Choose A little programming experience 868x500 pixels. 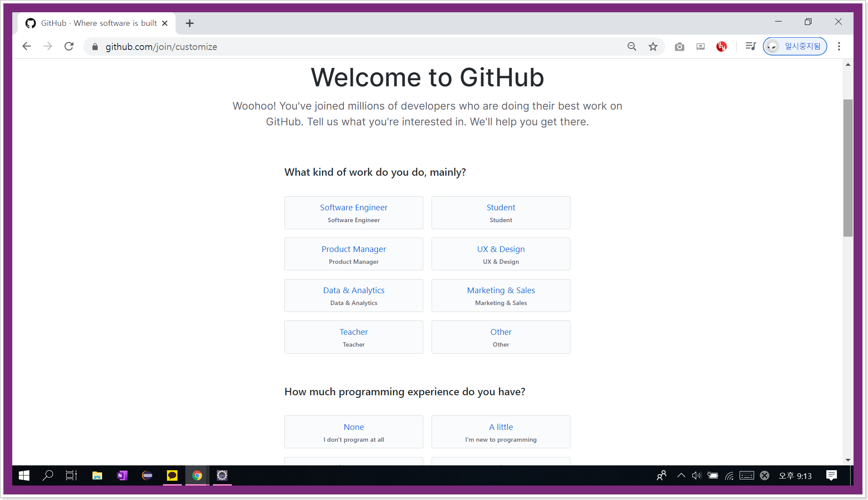coord(501,432)
